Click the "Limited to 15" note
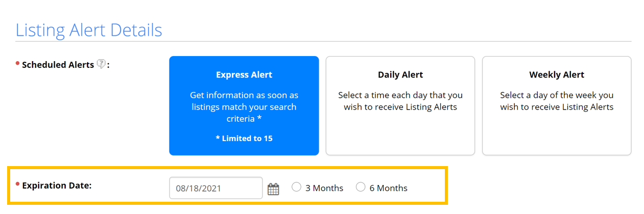Viewport: 644px width, 214px height. (244, 138)
